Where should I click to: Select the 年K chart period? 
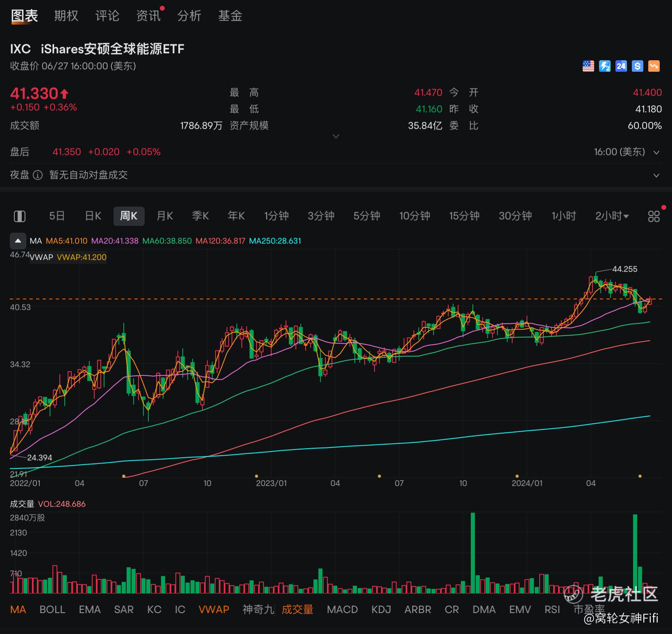236,216
